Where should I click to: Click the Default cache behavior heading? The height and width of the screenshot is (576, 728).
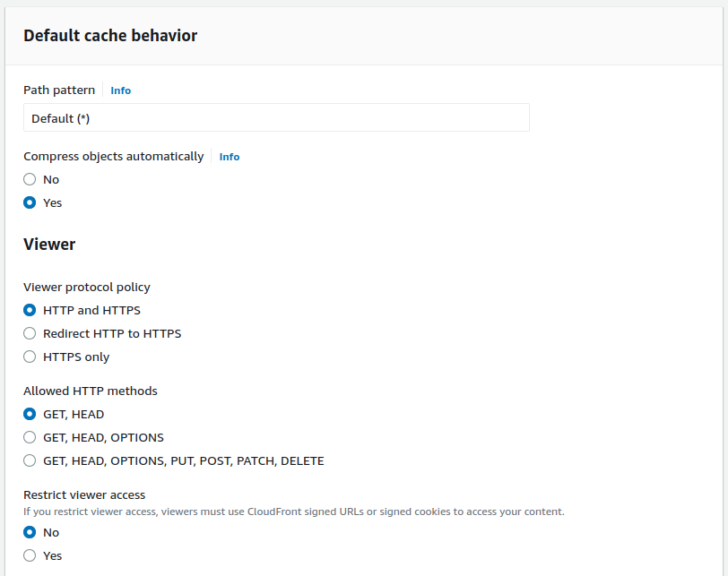[110, 36]
